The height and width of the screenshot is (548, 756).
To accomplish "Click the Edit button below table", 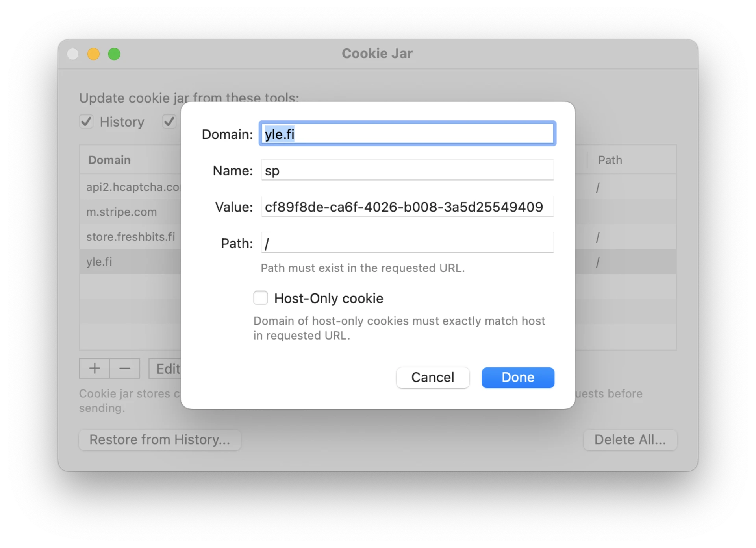I will click(x=165, y=369).
